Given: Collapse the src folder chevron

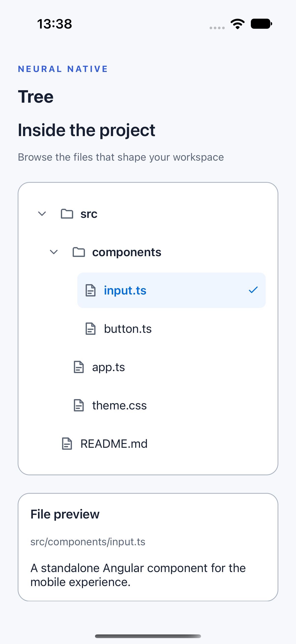Looking at the screenshot, I should [x=42, y=214].
